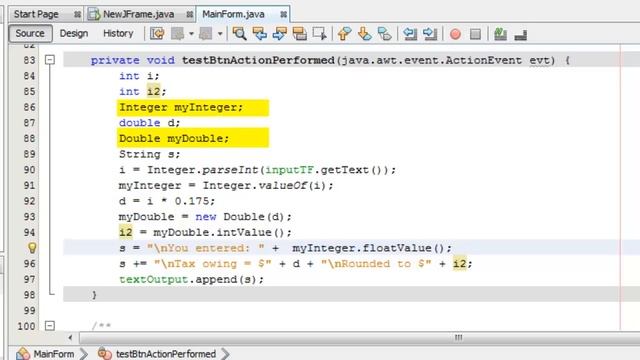Collapse code fold at line 83

pyautogui.click(x=50, y=60)
